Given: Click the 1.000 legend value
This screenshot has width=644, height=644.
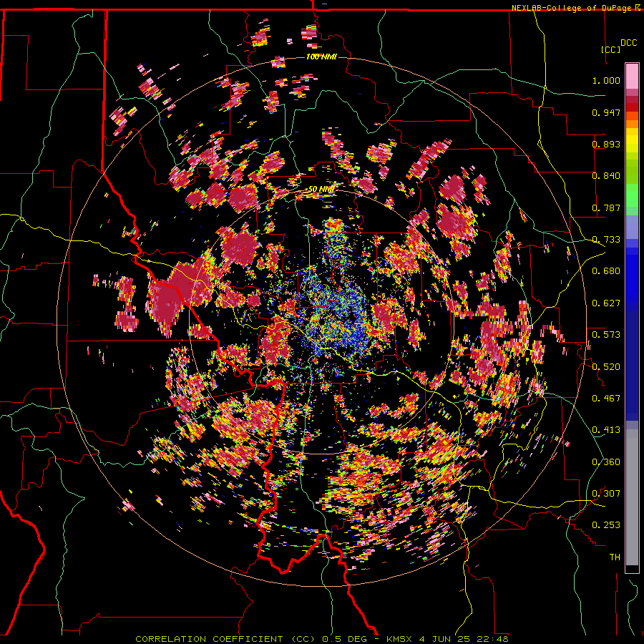Looking at the screenshot, I should point(606,80).
